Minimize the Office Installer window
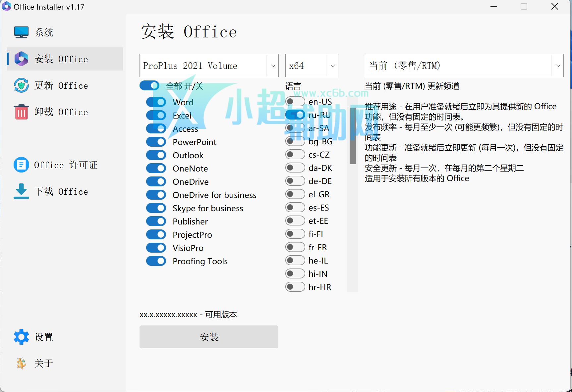Image resolution: width=572 pixels, height=392 pixels. [x=494, y=7]
